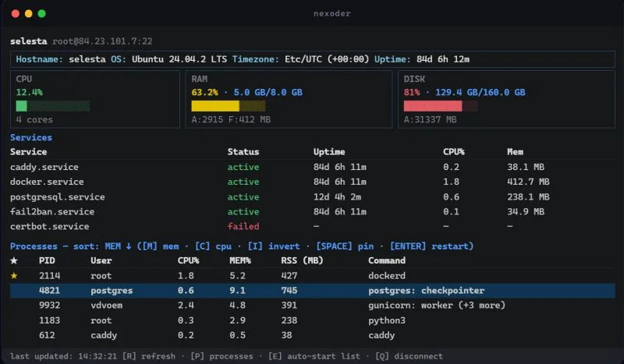Click the gold pin star beside PID 2114
Viewport: 624px width, 364px height.
(14, 276)
